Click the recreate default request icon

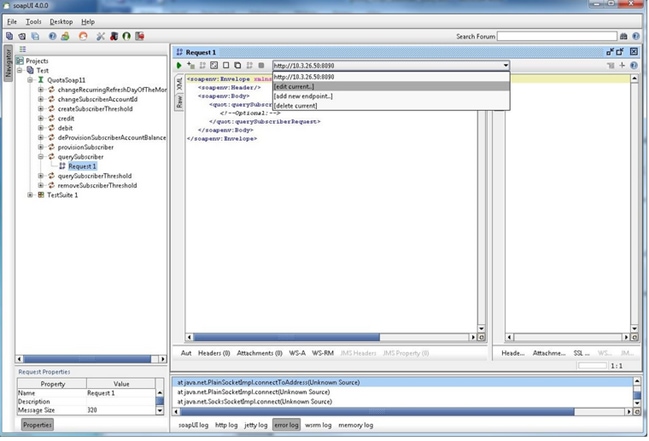click(x=214, y=65)
